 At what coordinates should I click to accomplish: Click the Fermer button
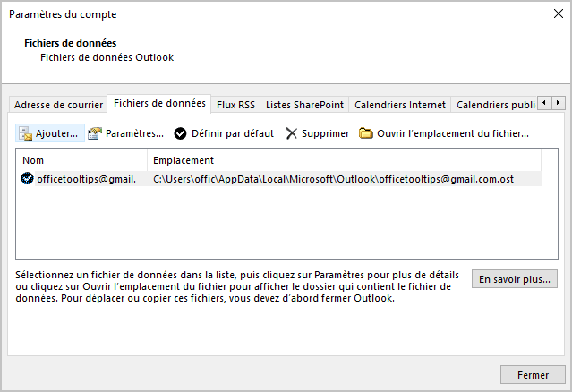click(533, 375)
